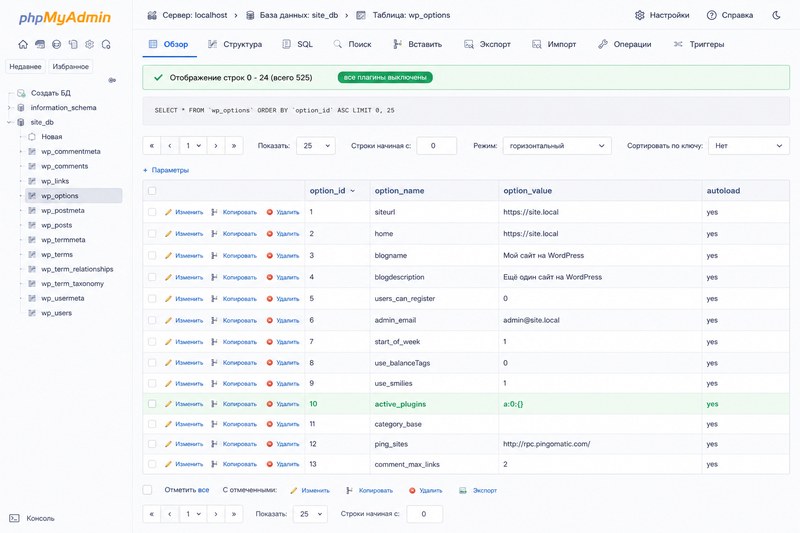Screen dimensions: 800x533
Task: Check the comment_max_links row checkbox
Action: (152, 464)
